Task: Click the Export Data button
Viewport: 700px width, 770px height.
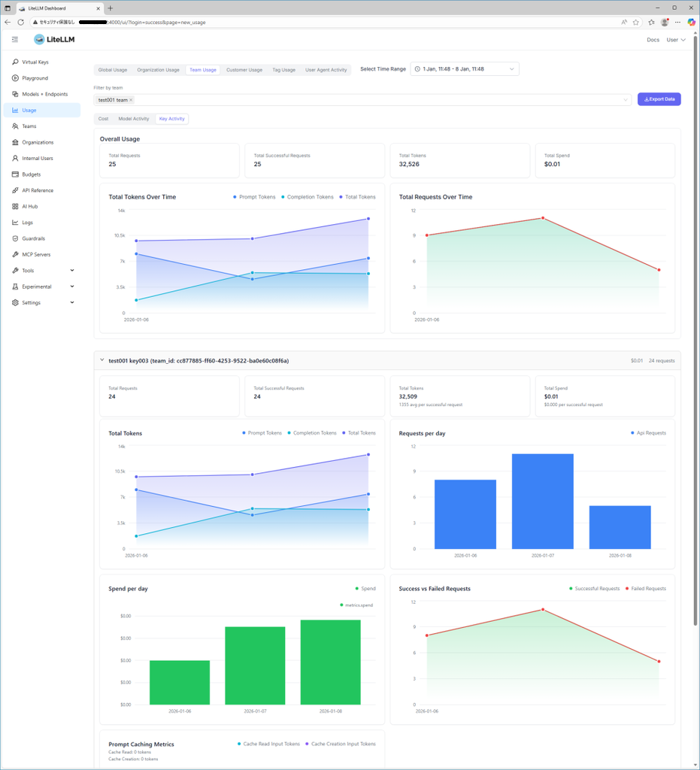Action: pyautogui.click(x=659, y=99)
